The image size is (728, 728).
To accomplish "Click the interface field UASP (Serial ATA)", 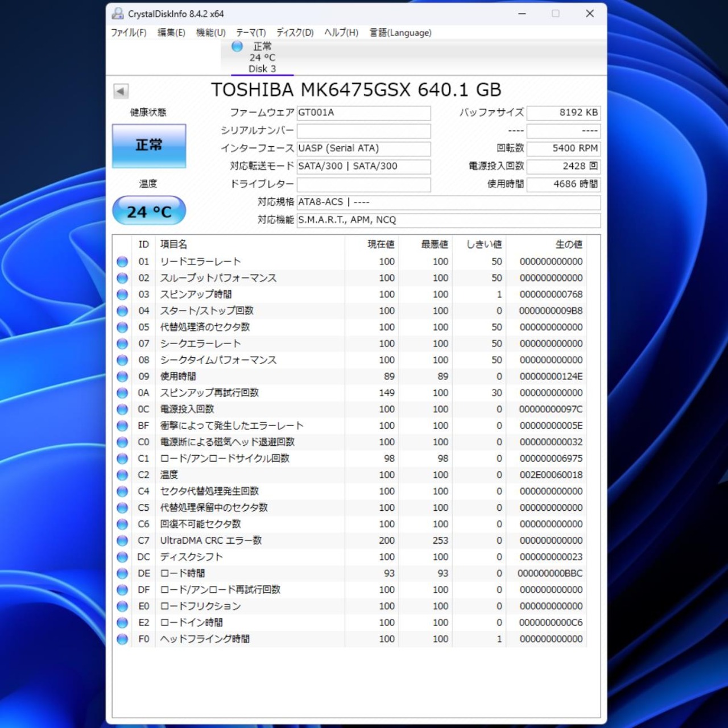I will point(364,148).
